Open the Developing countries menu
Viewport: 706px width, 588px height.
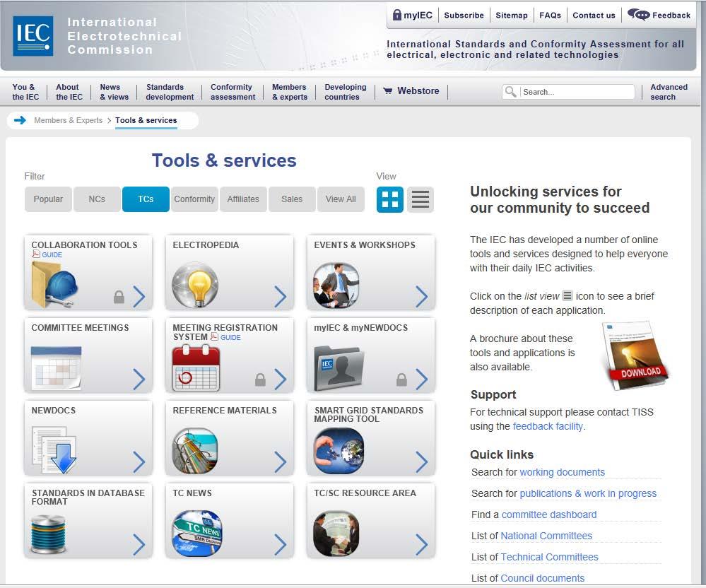point(346,92)
